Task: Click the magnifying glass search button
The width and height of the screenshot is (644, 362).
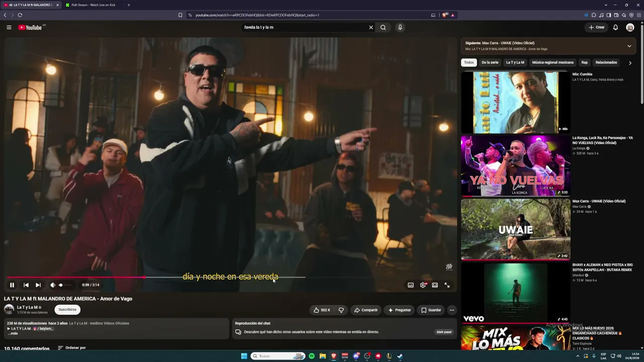Action: [x=383, y=28]
